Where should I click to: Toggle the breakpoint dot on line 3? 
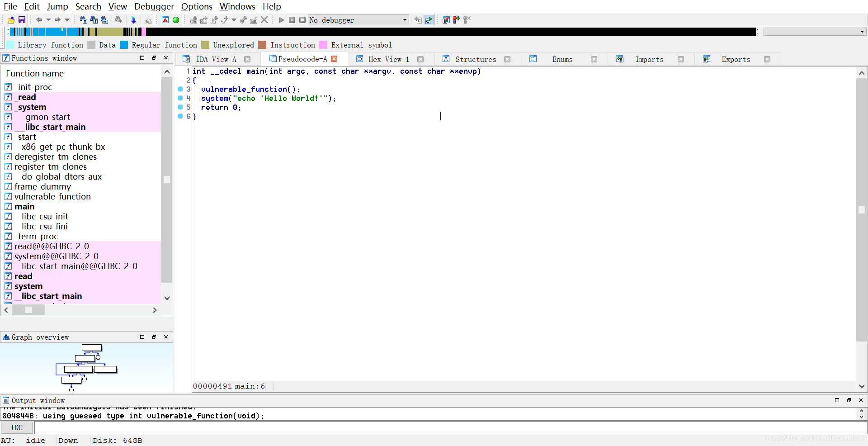[180, 89]
